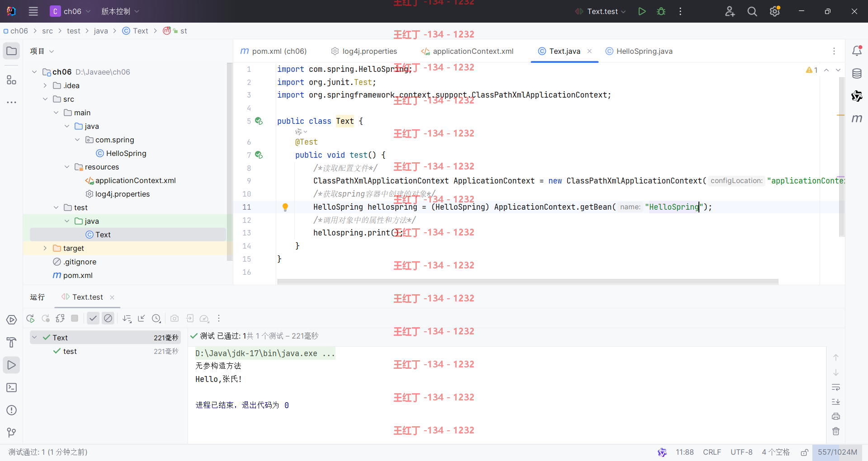
Task: Switch to HelloSpring.java tab
Action: [639, 51]
